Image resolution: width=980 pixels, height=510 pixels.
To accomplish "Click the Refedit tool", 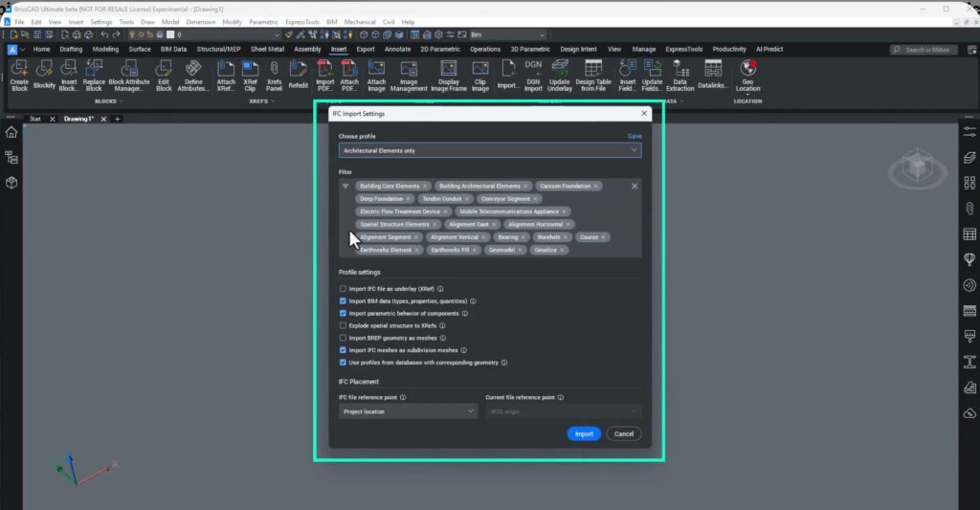I will 299,75.
